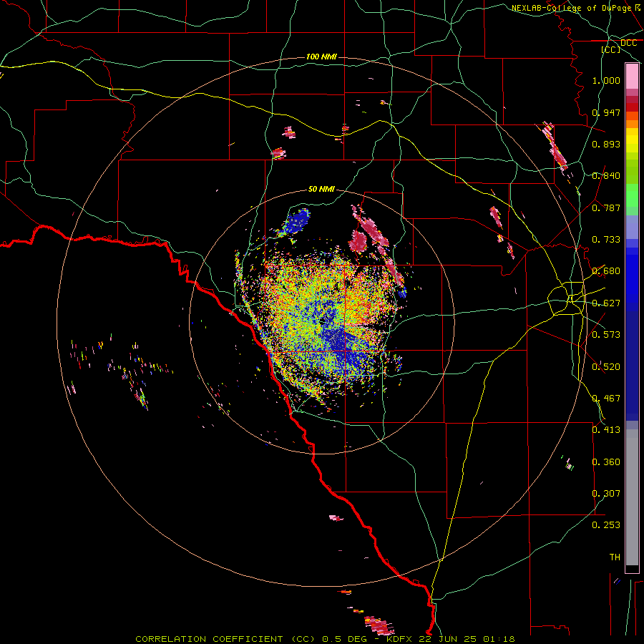The image size is (644, 644).
Task: Click the 0.573 scale value
Action: 606,335
